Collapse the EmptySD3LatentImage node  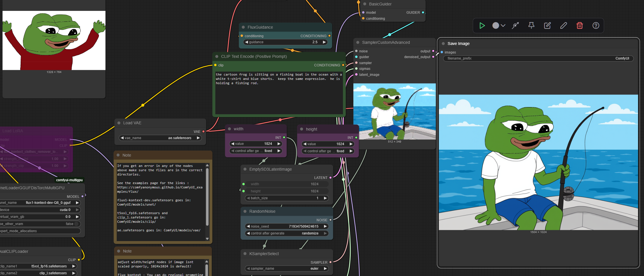245,169
